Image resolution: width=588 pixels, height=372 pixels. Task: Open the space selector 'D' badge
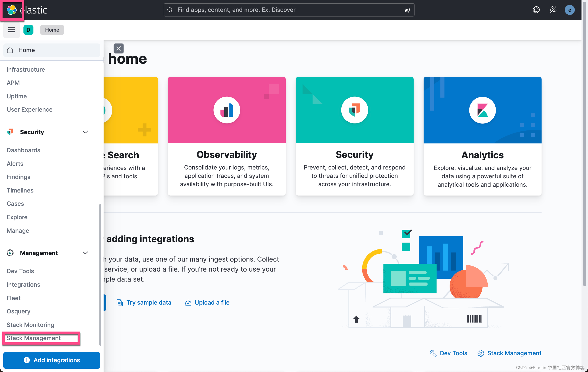click(x=28, y=30)
